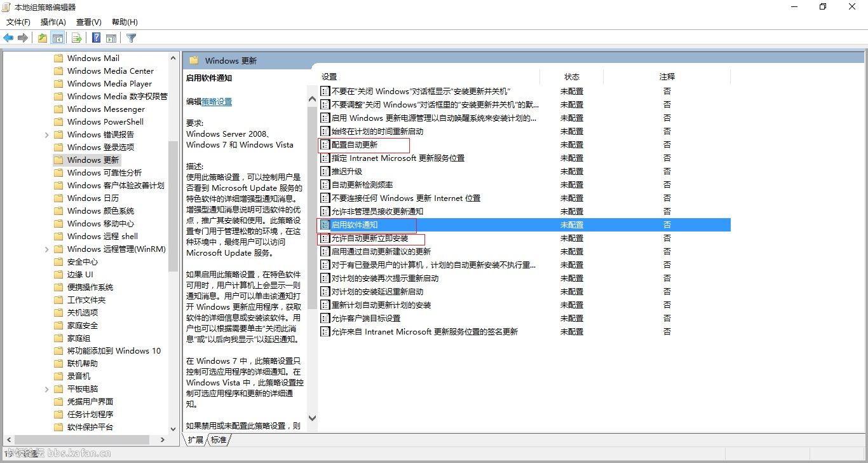Sort by the 注释 column header

[667, 76]
